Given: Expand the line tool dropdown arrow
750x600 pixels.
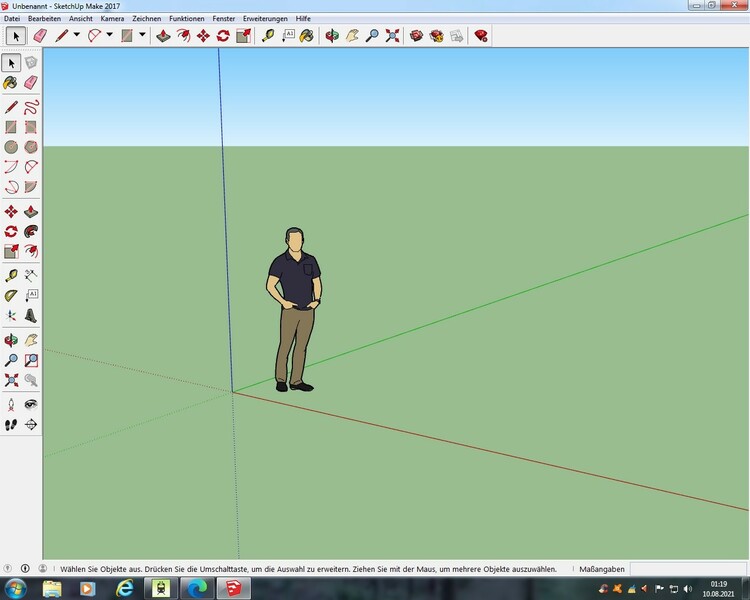Looking at the screenshot, I should coord(76,35).
